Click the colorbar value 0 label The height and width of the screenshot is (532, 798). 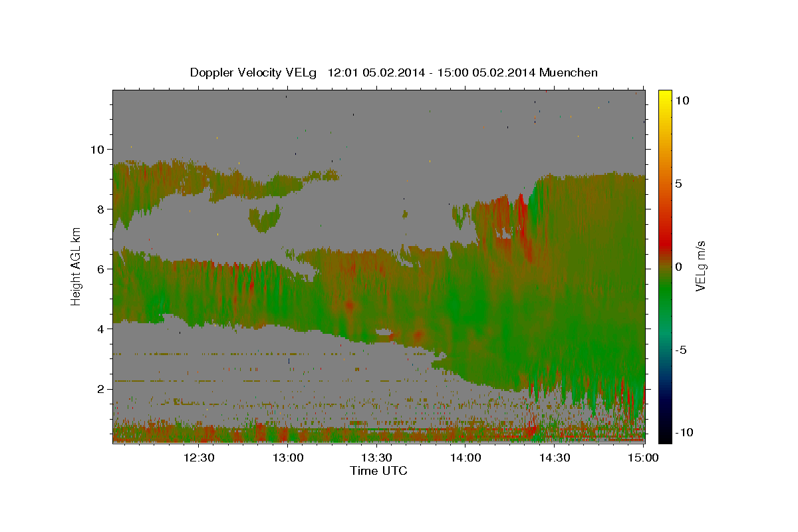[679, 266]
